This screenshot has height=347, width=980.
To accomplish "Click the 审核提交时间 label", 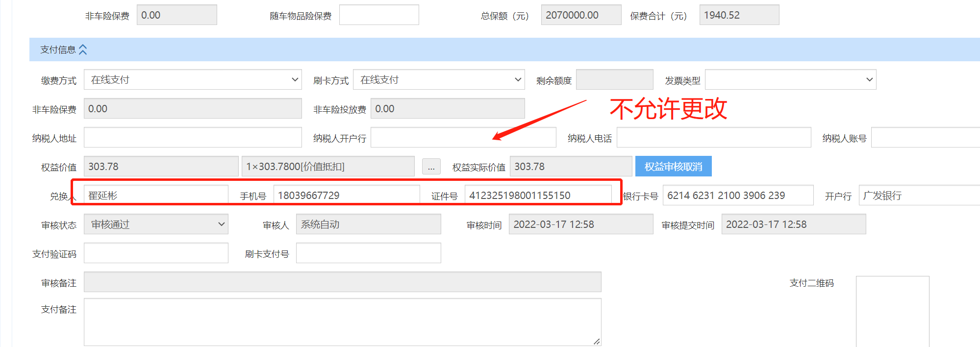I will (x=688, y=225).
